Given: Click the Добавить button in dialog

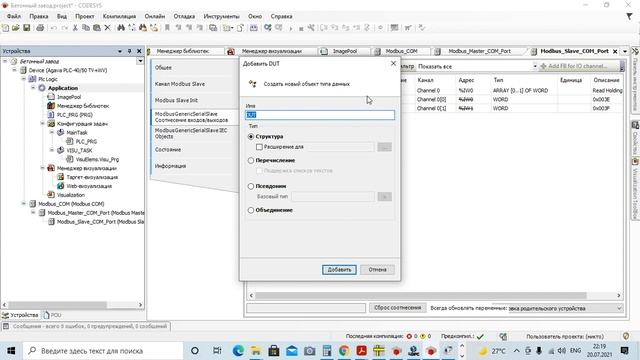Looking at the screenshot, I should [339, 270].
